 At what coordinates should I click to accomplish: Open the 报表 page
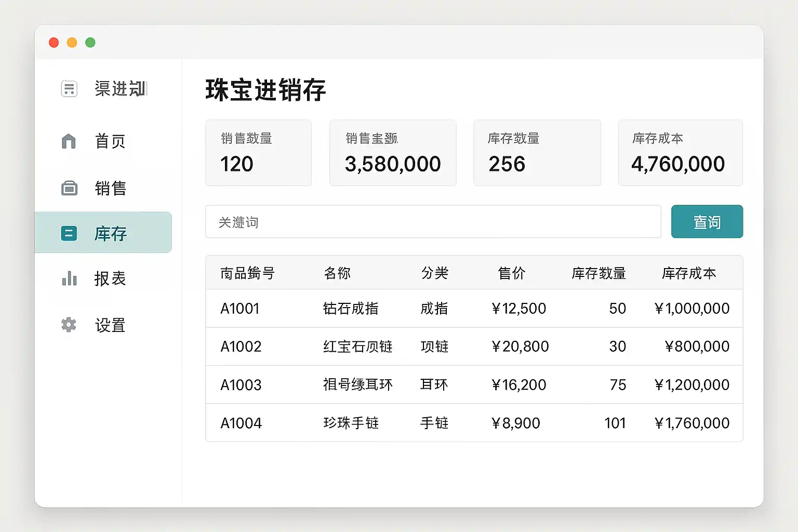(110, 279)
